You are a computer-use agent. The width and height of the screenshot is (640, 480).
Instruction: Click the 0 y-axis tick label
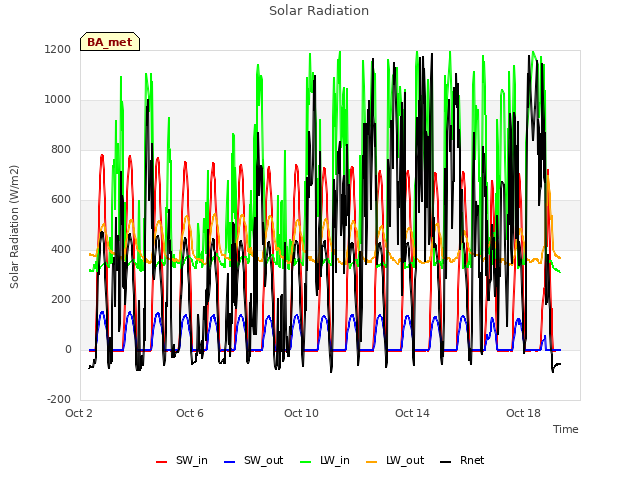pyautogui.click(x=68, y=349)
